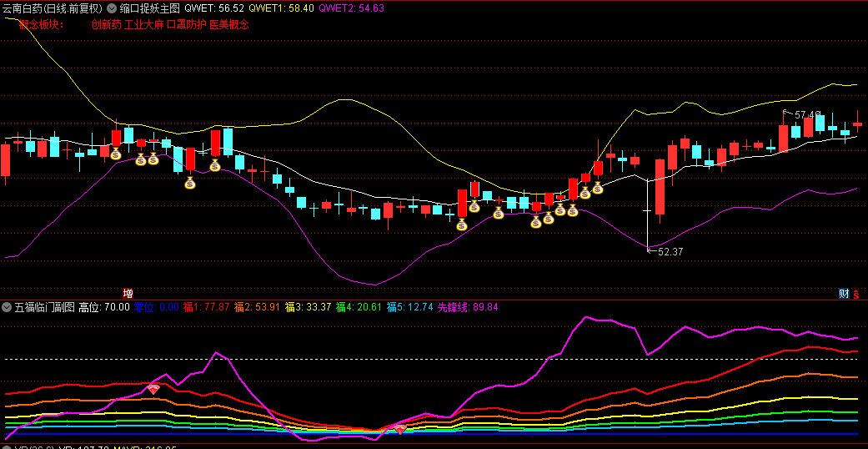Select the cyan 福5: 12.74 value
This screenshot has height=449, width=868.
click(409, 306)
